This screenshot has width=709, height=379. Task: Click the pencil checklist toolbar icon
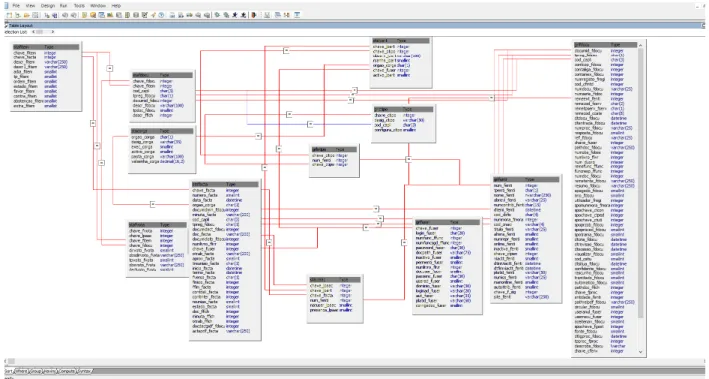pyautogui.click(x=145, y=15)
